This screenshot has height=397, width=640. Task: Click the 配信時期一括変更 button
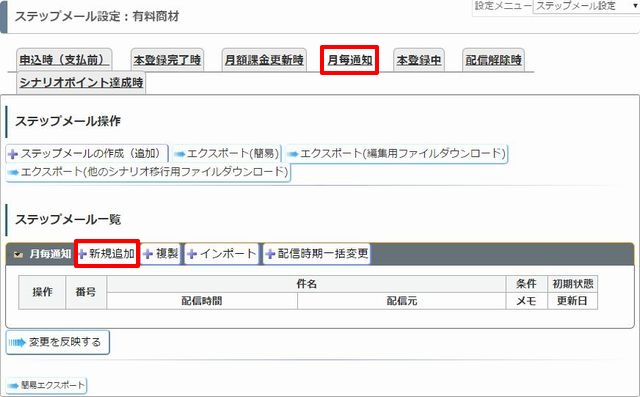click(317, 253)
